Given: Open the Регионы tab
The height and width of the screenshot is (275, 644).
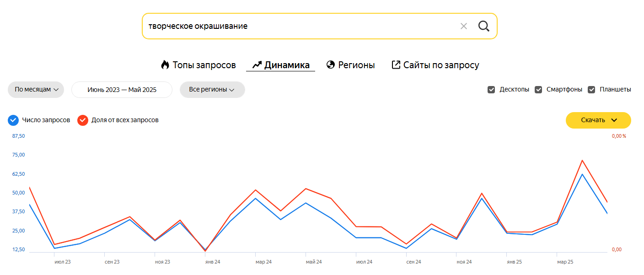Looking at the screenshot, I should point(356,65).
